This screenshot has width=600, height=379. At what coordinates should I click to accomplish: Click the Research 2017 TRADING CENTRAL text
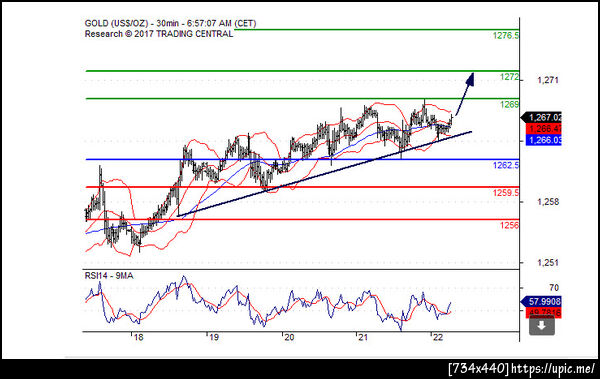[159, 34]
